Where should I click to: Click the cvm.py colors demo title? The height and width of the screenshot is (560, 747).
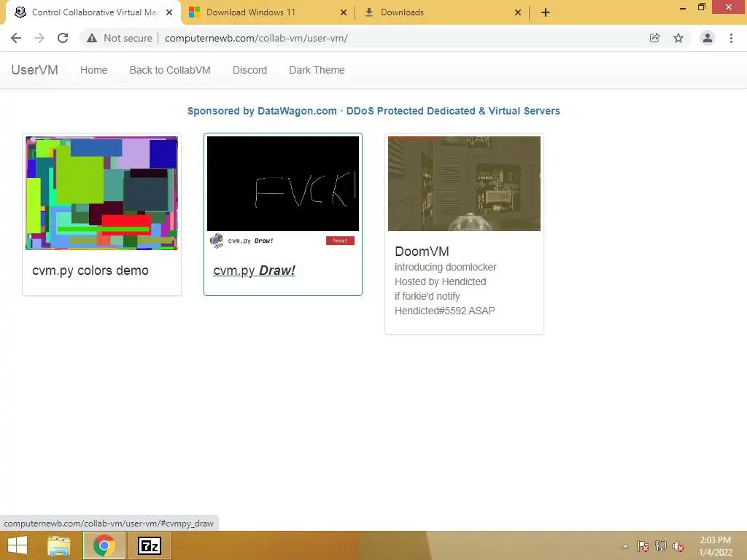pyautogui.click(x=90, y=271)
